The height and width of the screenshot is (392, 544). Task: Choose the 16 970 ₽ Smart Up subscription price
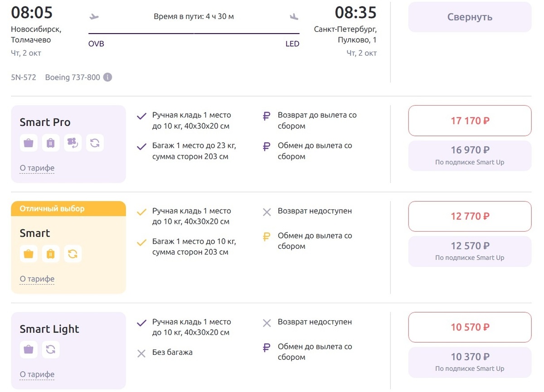(x=470, y=155)
